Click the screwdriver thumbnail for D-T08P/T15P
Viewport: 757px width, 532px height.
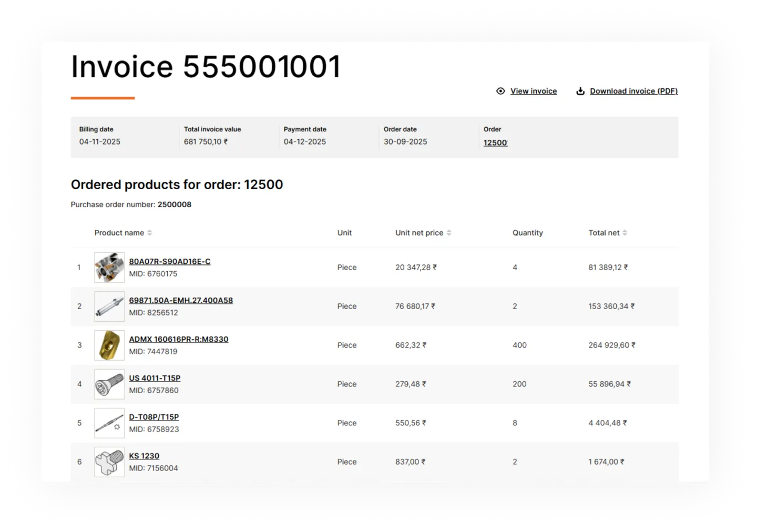109,423
